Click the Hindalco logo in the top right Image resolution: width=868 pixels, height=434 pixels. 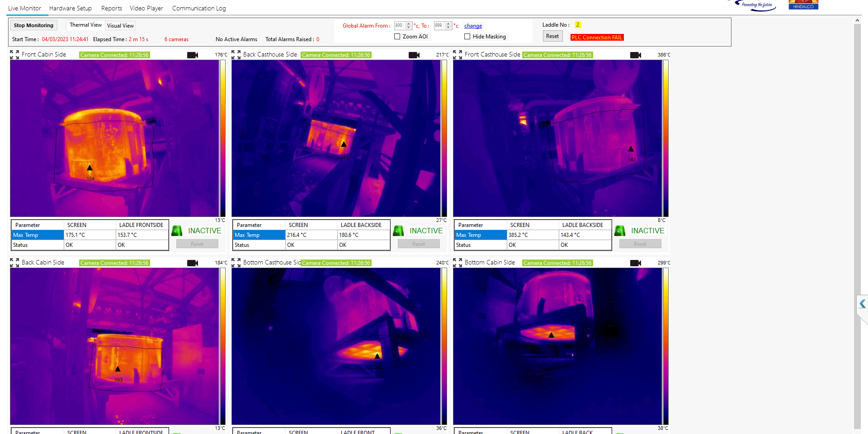click(803, 5)
